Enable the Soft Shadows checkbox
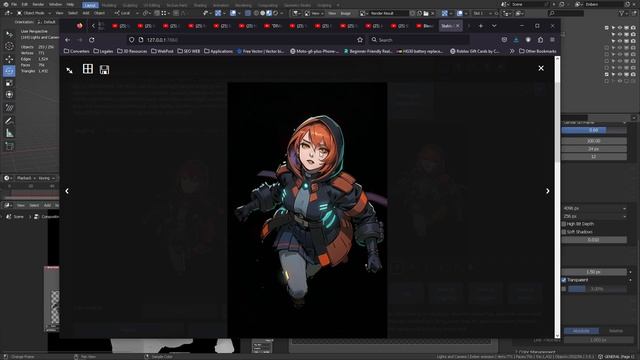Image resolution: width=640 pixels, height=360 pixels. [x=564, y=232]
